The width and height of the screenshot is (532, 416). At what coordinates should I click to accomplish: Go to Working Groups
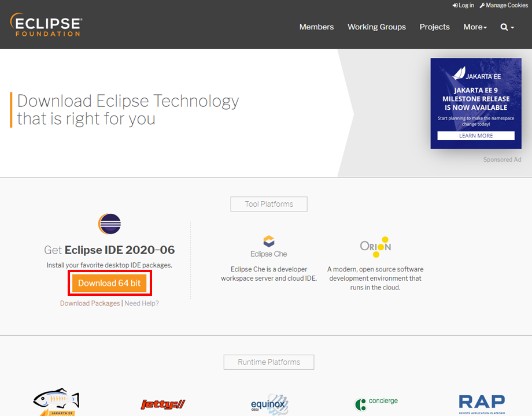click(x=376, y=27)
